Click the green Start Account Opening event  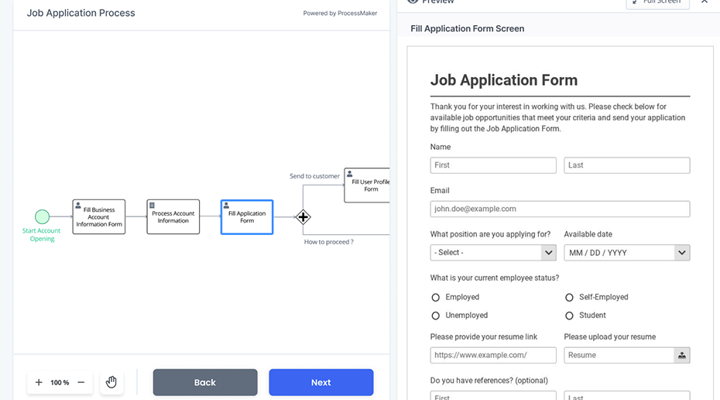[42, 217]
